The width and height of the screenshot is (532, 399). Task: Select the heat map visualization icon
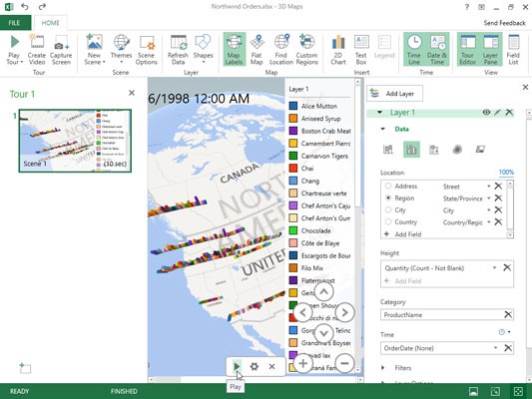[x=457, y=150]
